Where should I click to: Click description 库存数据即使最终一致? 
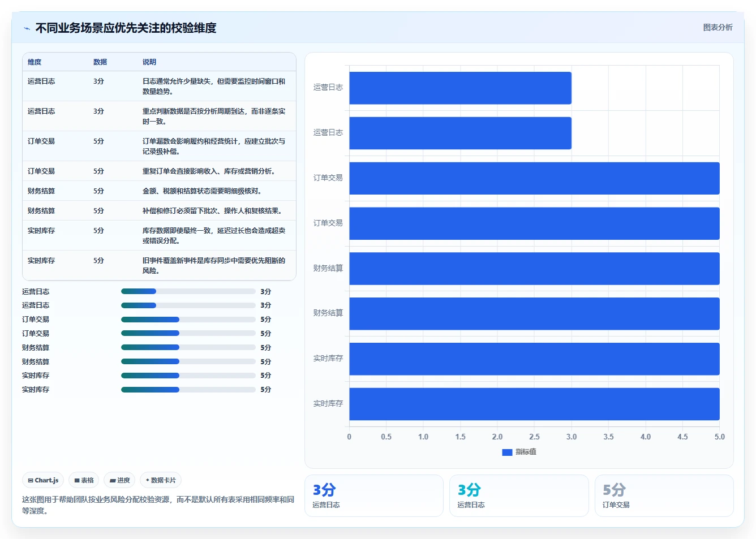214,235
